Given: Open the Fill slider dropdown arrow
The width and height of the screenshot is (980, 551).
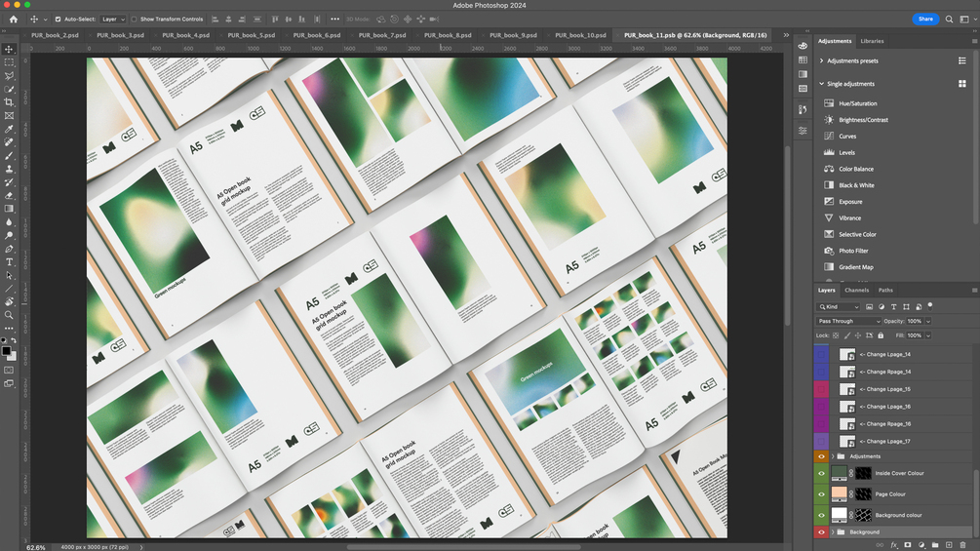Looking at the screenshot, I should pyautogui.click(x=928, y=335).
